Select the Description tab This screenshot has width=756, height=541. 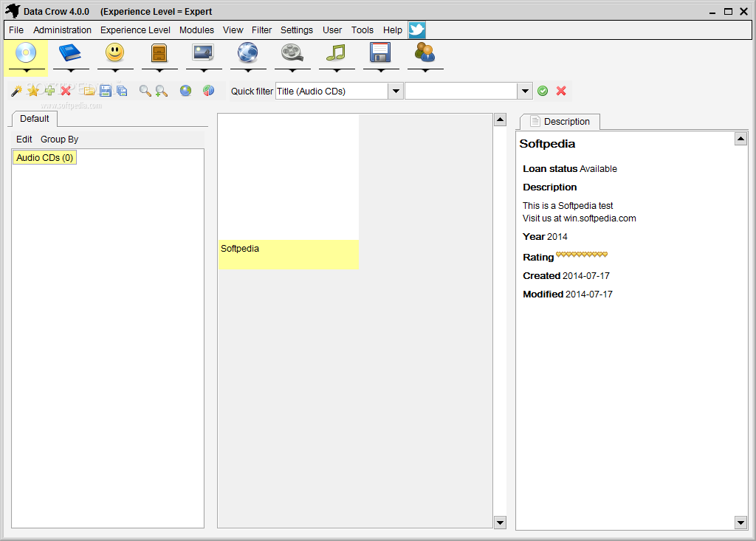tap(560, 122)
